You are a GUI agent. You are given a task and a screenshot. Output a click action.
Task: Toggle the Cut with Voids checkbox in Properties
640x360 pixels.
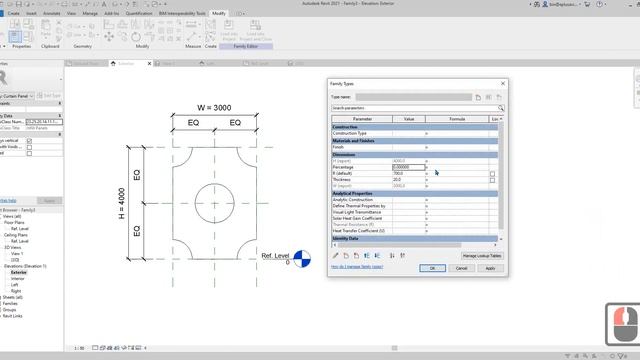(29, 147)
